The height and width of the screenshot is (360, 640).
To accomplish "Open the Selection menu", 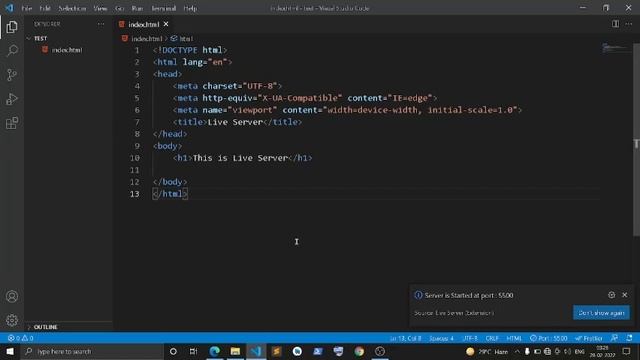I will coord(72,8).
